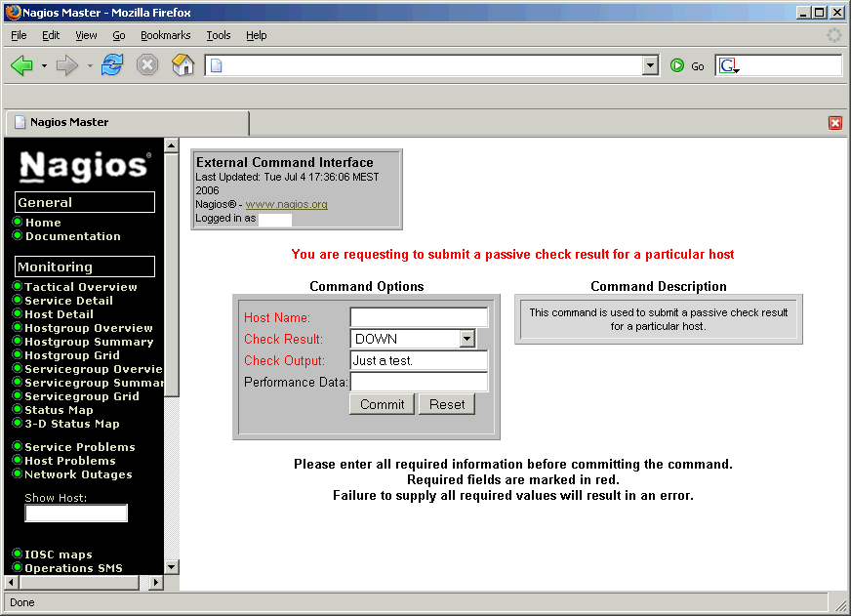Click the green bullet beside Operations SMS
The image size is (851, 616).
pyautogui.click(x=18, y=567)
